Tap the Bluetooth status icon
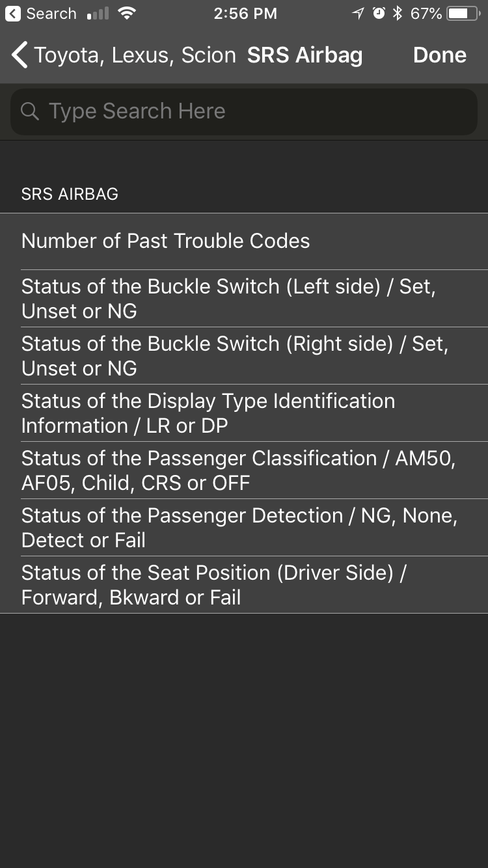The image size is (488, 868). (x=398, y=14)
